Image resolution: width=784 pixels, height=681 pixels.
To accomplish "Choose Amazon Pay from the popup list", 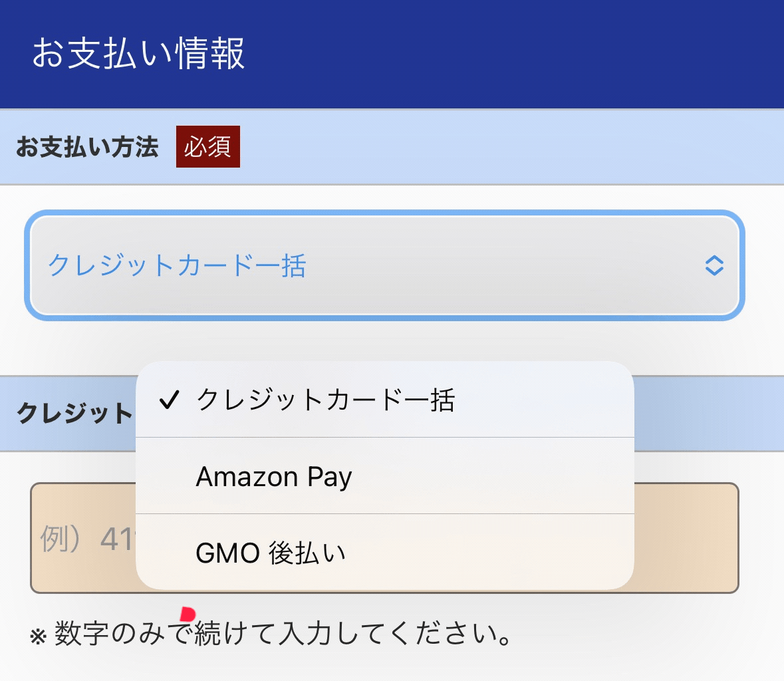I will (273, 476).
